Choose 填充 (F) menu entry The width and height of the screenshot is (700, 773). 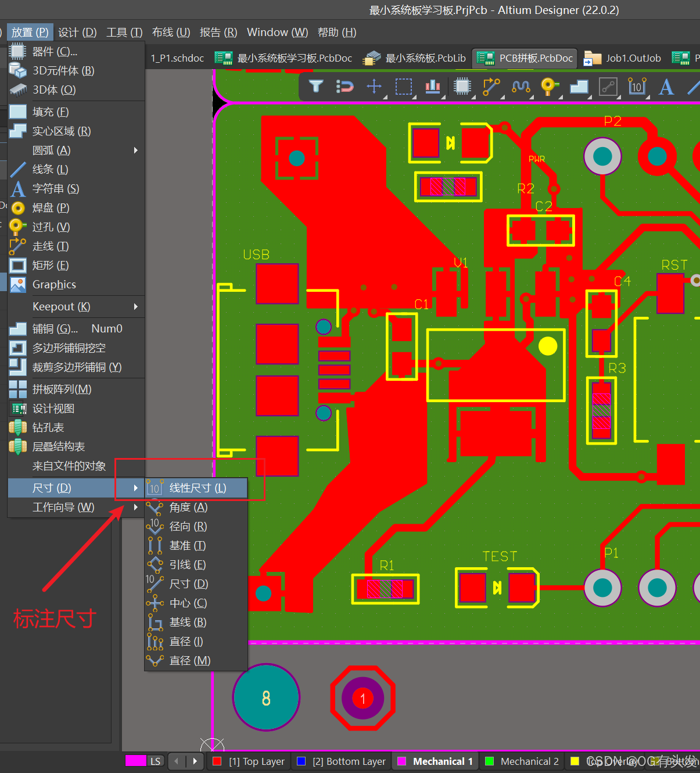(x=76, y=112)
